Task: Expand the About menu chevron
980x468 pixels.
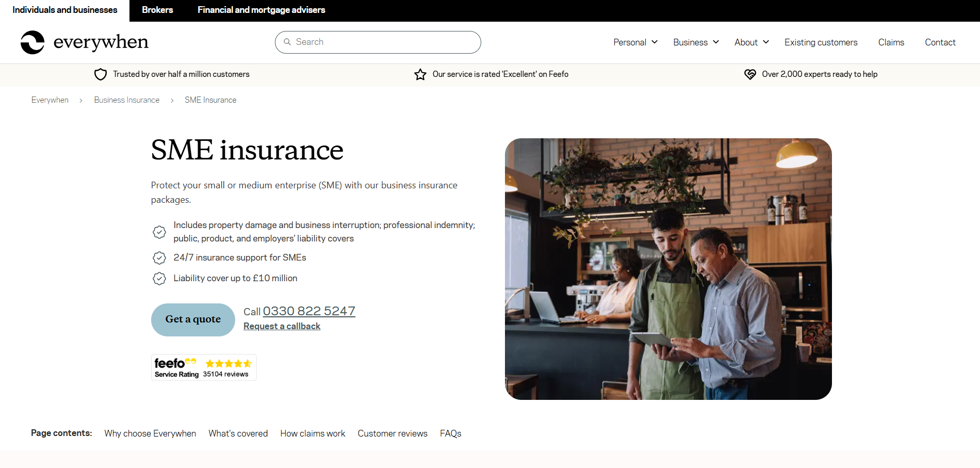Action: 766,42
